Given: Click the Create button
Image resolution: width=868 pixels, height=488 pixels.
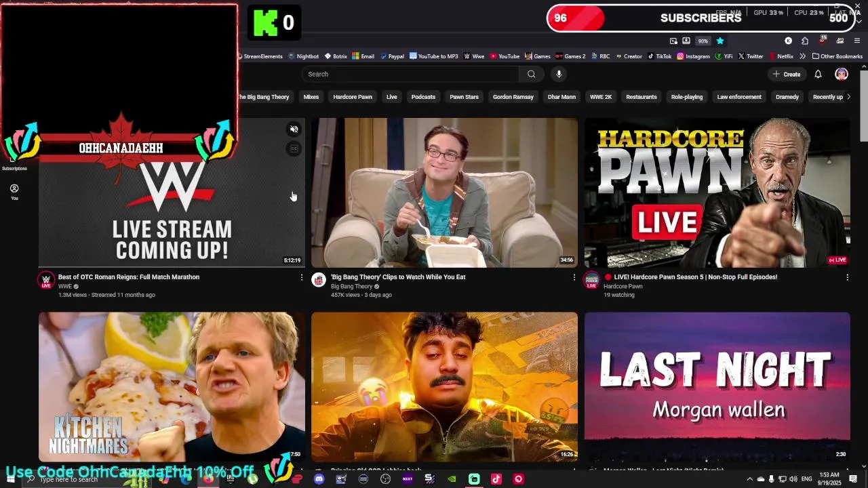Looking at the screenshot, I should (787, 74).
